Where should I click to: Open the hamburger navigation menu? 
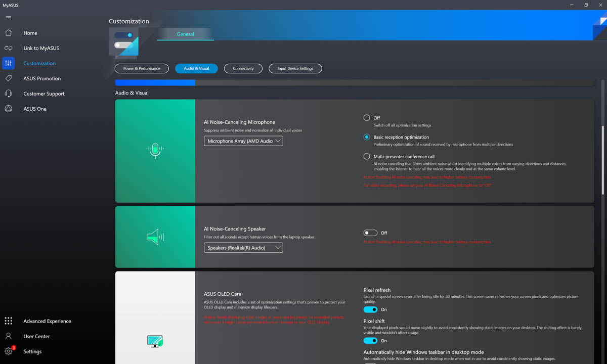point(8,18)
